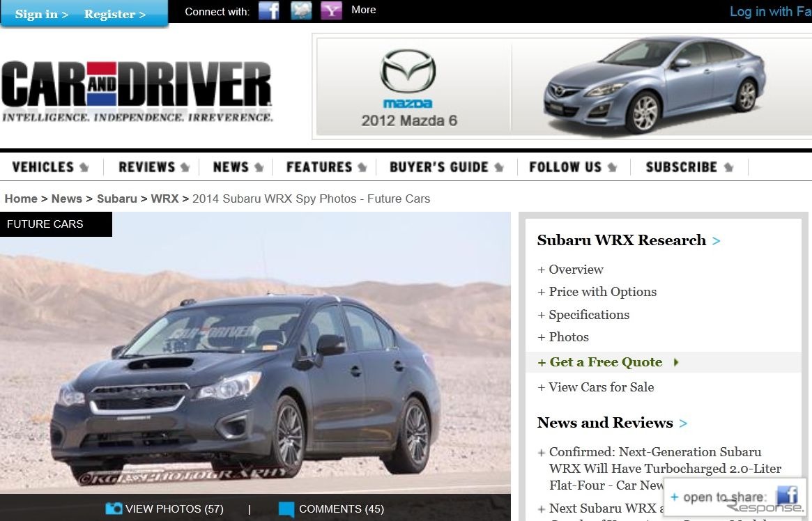This screenshot has width=812, height=521.
Task: Go to News in the breadcrumb
Action: click(x=67, y=199)
